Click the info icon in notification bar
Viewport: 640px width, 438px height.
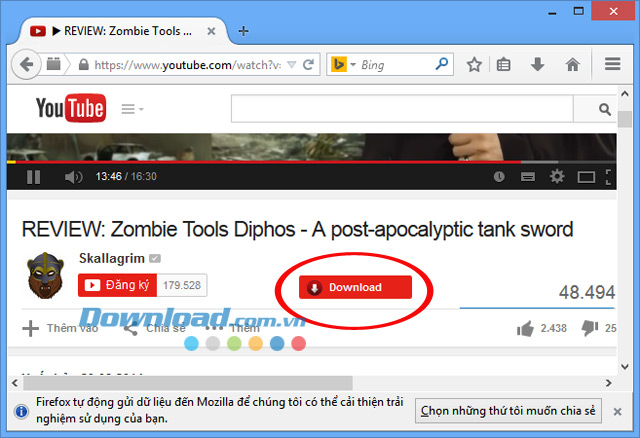[21, 411]
